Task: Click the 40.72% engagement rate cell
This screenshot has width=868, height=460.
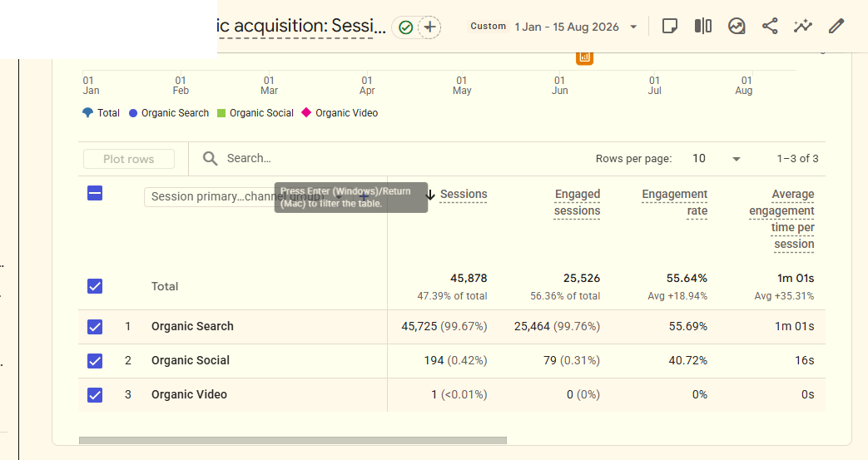Action: click(x=688, y=361)
